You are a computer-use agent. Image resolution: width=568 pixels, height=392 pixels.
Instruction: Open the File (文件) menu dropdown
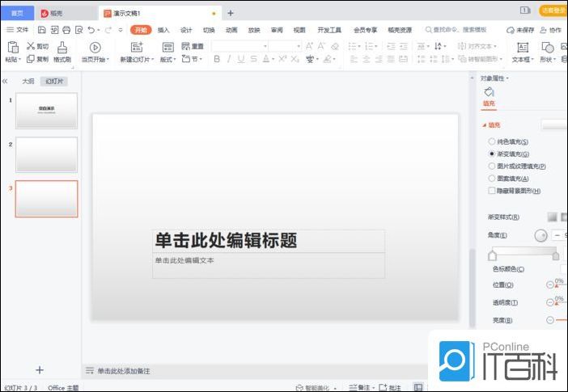(x=17, y=30)
